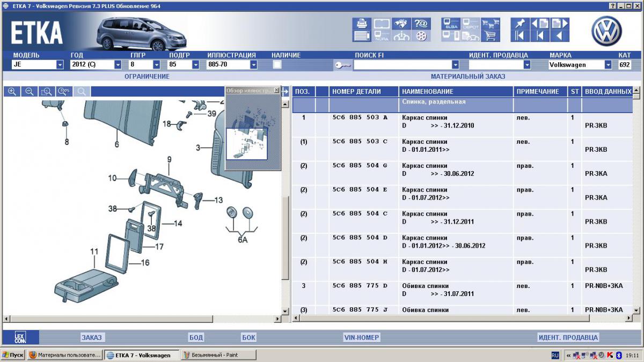Viewport: 644px width, 362px height.
Task: Open the МОДЕЛЬ dropdown
Action: coord(60,65)
